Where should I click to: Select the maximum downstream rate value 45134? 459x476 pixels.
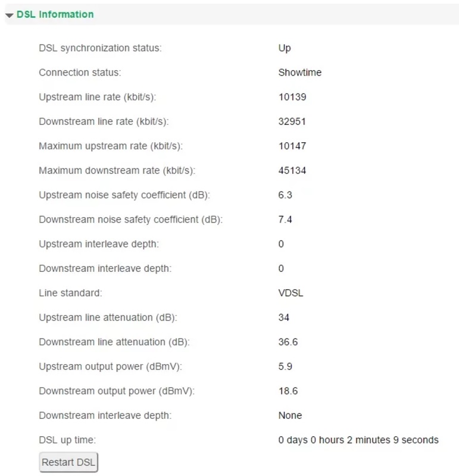[292, 171]
